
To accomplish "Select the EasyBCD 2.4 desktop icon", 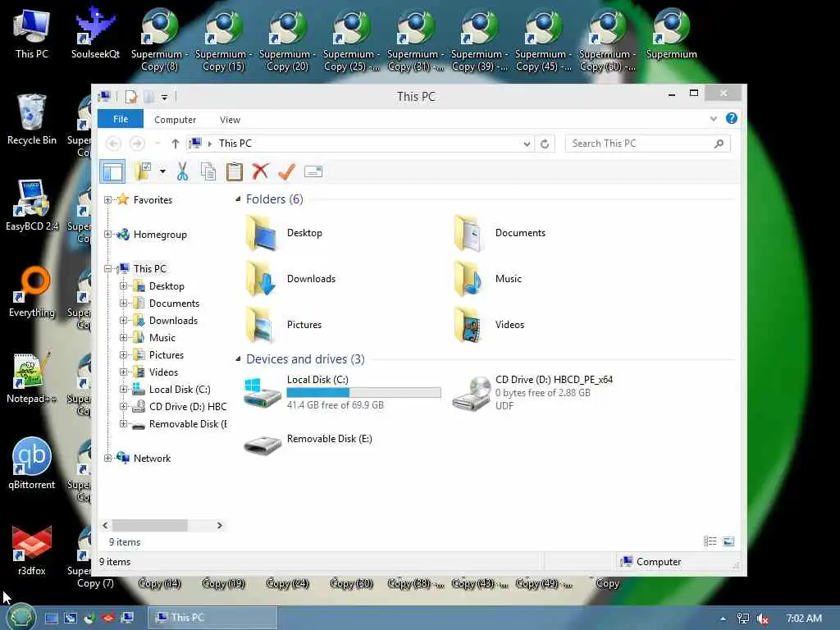I will (x=32, y=206).
